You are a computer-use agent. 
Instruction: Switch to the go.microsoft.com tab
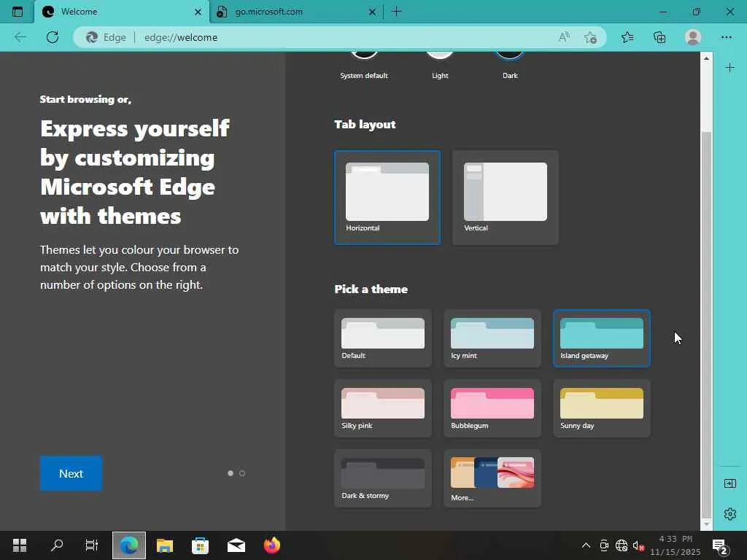pyautogui.click(x=296, y=12)
